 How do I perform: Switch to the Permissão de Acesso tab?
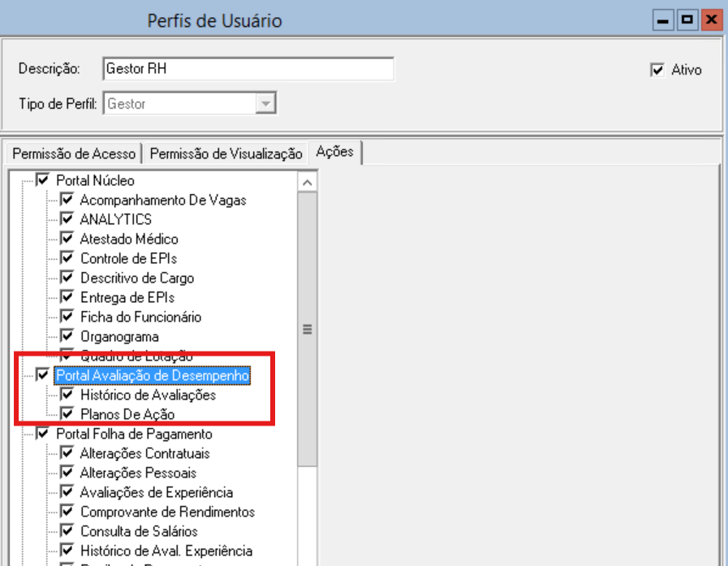(73, 153)
